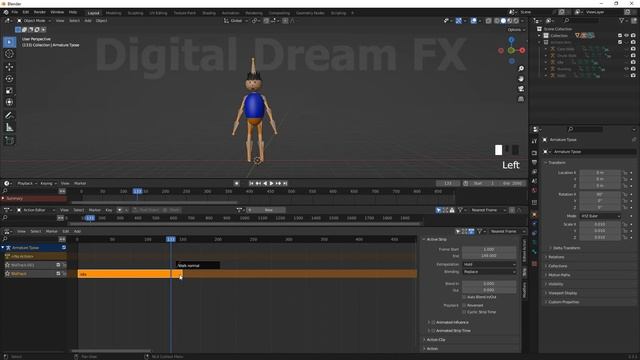Open the Render properties tab icon

pyautogui.click(x=534, y=153)
